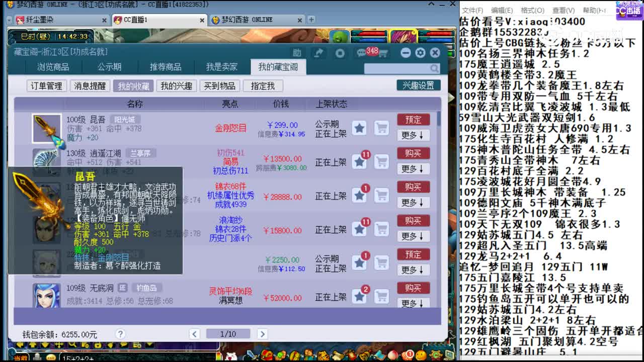
Task: Add the ¥299.00 昆吾 item to cart
Action: click(381, 128)
